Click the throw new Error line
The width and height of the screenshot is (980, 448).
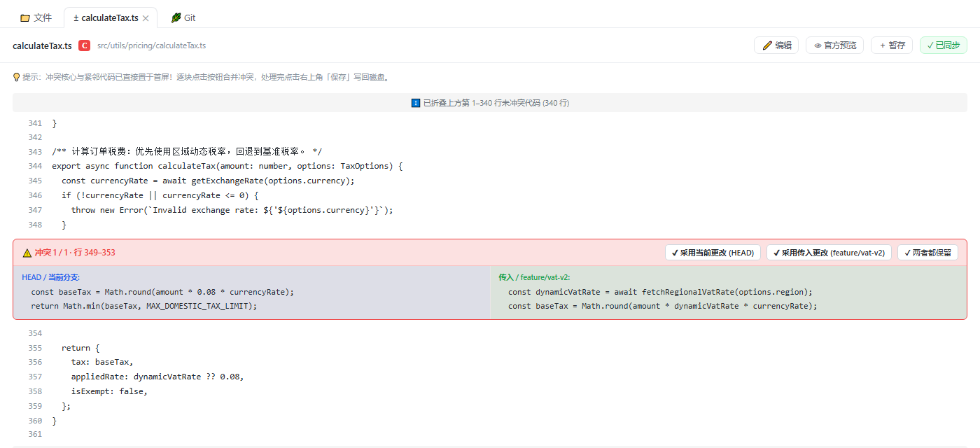[x=232, y=210]
